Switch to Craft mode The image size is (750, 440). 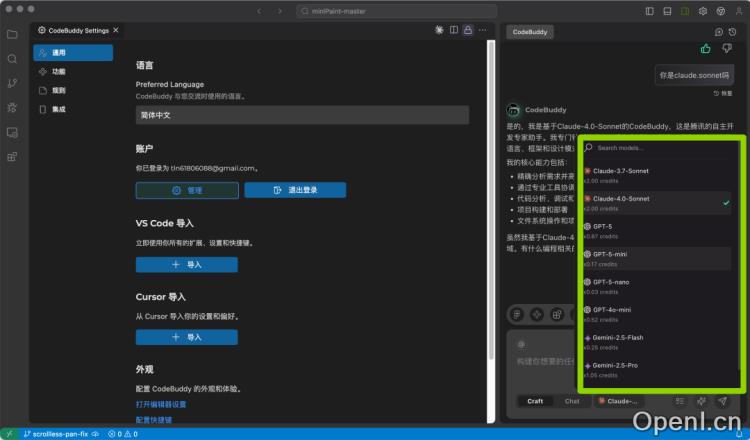(535, 401)
